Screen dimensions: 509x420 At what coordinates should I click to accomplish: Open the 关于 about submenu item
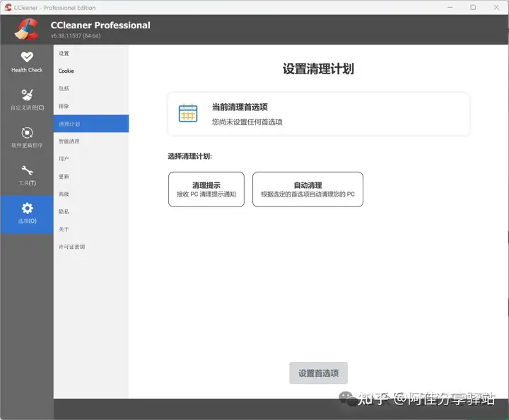point(91,229)
